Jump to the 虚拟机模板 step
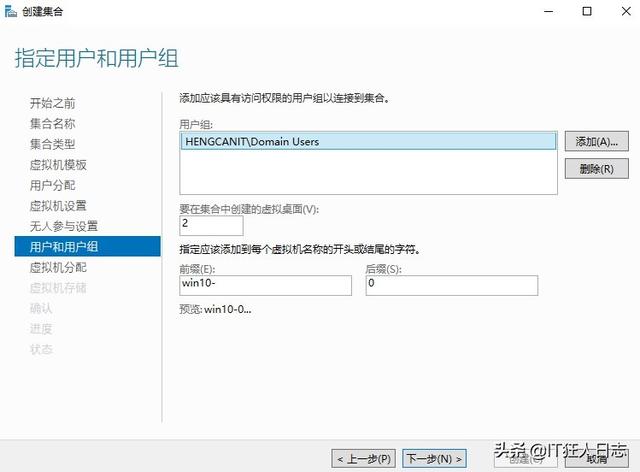Image resolution: width=640 pixels, height=472 pixels. pyautogui.click(x=58, y=165)
